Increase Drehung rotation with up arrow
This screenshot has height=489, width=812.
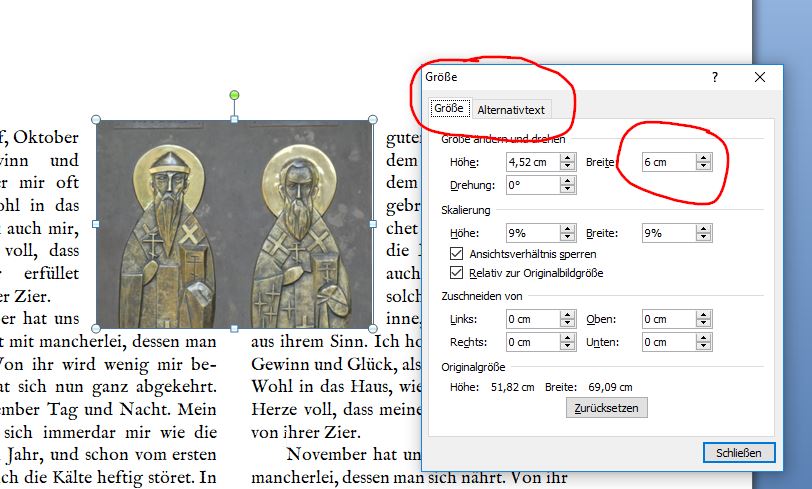pyautogui.click(x=568, y=180)
